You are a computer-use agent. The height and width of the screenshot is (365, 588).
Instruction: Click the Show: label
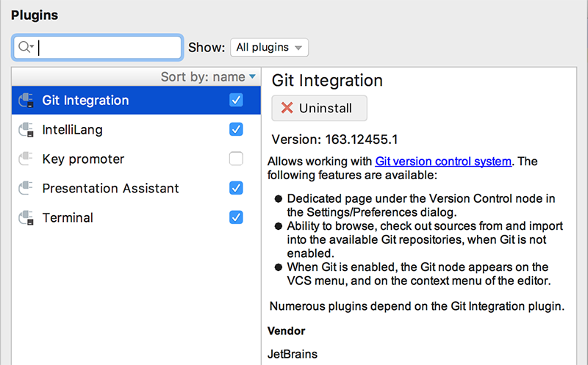pyautogui.click(x=207, y=48)
